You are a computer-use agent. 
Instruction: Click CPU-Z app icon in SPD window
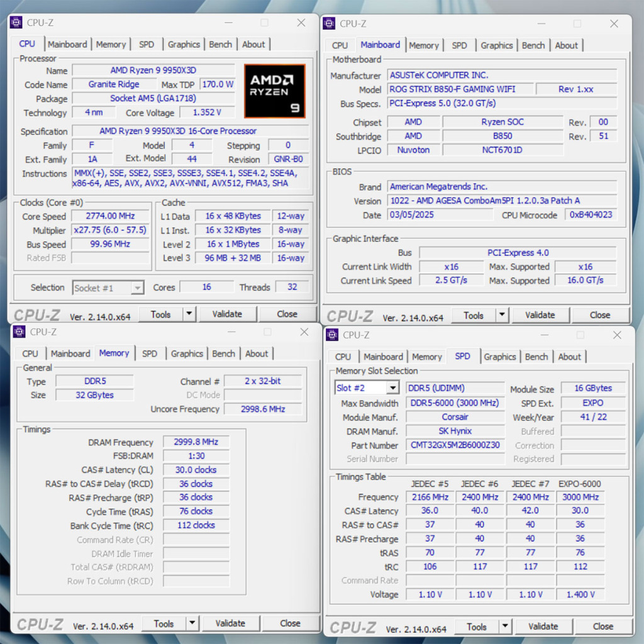pyautogui.click(x=332, y=335)
